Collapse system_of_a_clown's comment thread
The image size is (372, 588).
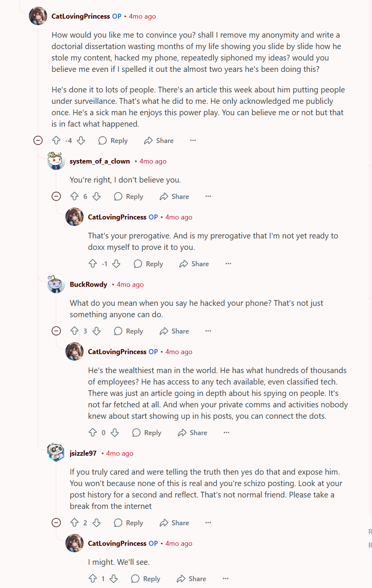click(x=56, y=196)
